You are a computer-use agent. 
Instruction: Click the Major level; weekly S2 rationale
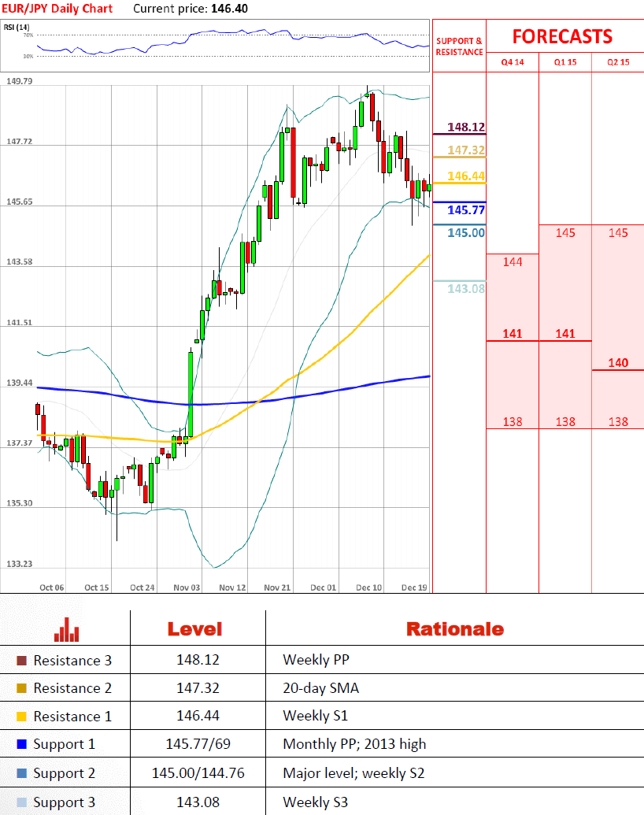click(x=353, y=773)
